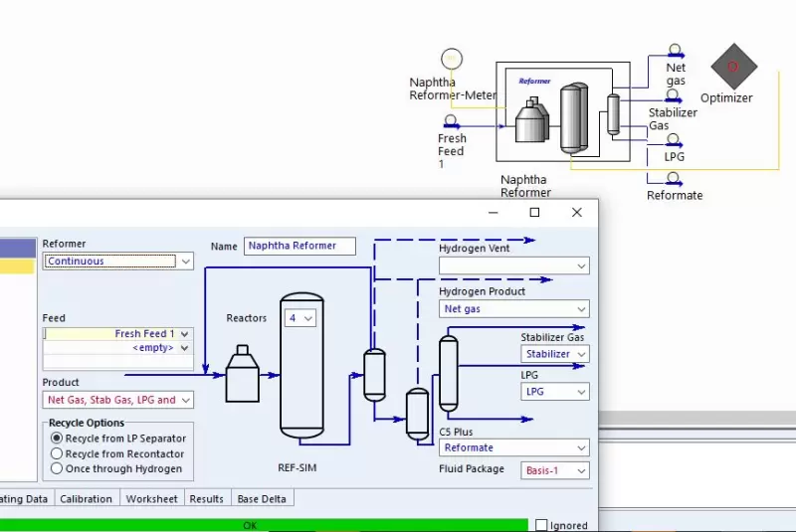Image resolution: width=796 pixels, height=532 pixels.
Task: Select the Reformate stream arrow icon
Action: [x=674, y=180]
